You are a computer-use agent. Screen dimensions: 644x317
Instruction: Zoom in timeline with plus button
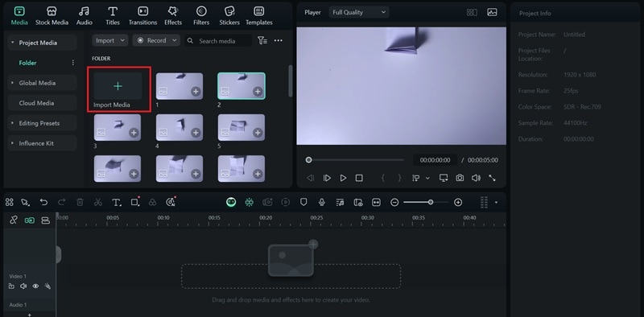pos(458,202)
